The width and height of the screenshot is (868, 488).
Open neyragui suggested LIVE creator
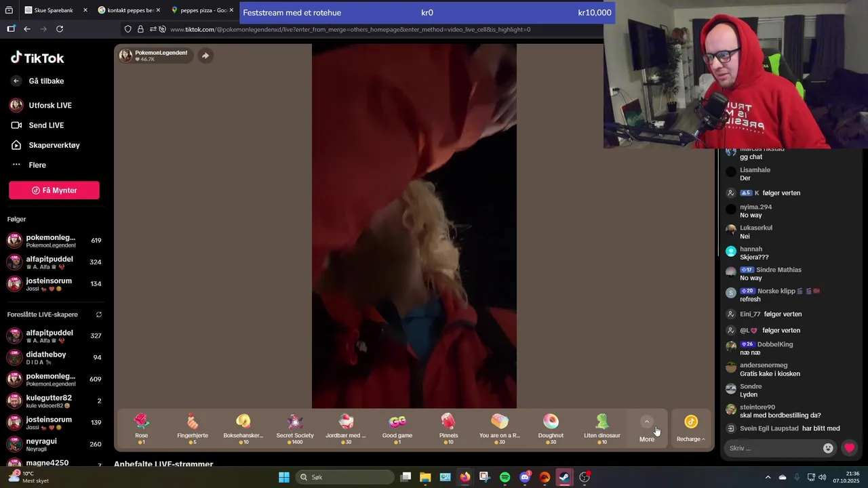pos(54,444)
